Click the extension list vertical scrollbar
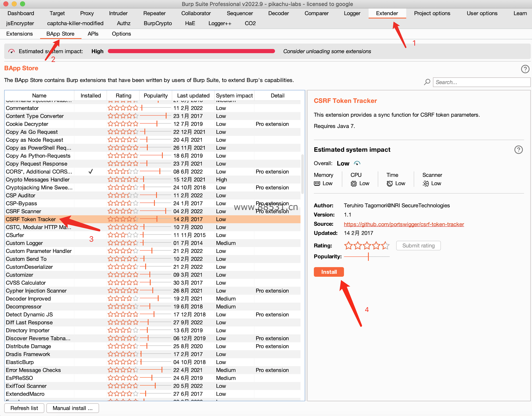The height and width of the screenshot is (416, 532). tap(303, 174)
